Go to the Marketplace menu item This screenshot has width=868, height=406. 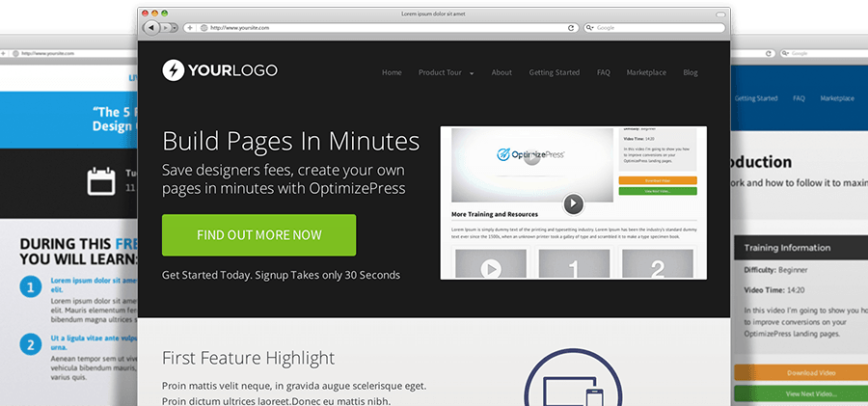[646, 72]
